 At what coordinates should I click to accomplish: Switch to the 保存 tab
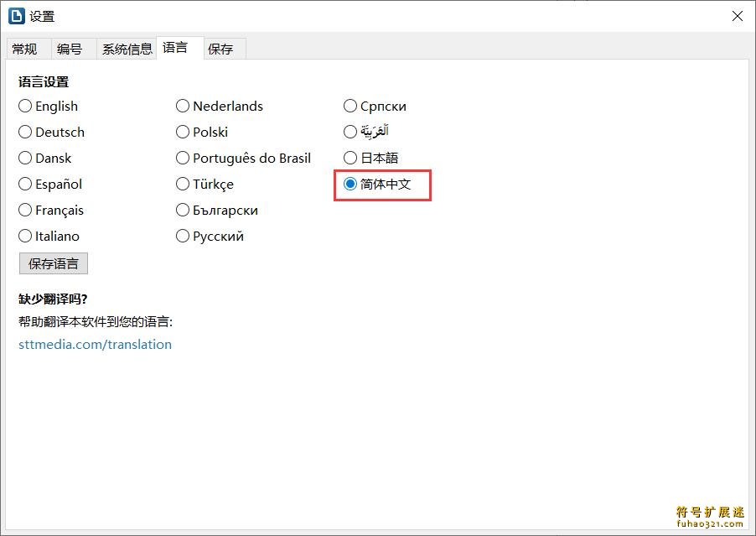pyautogui.click(x=220, y=49)
